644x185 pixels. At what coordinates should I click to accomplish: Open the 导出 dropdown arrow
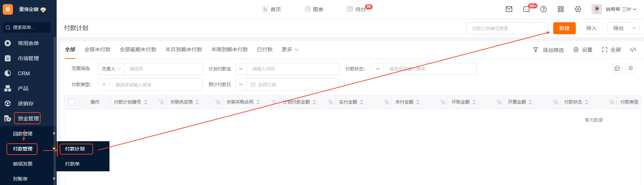pyautogui.click(x=634, y=28)
